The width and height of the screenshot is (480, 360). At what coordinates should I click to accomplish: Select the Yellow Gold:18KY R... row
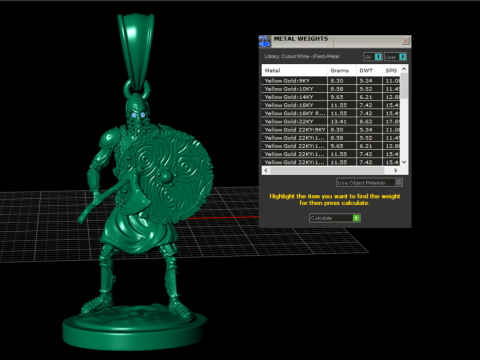(x=331, y=113)
